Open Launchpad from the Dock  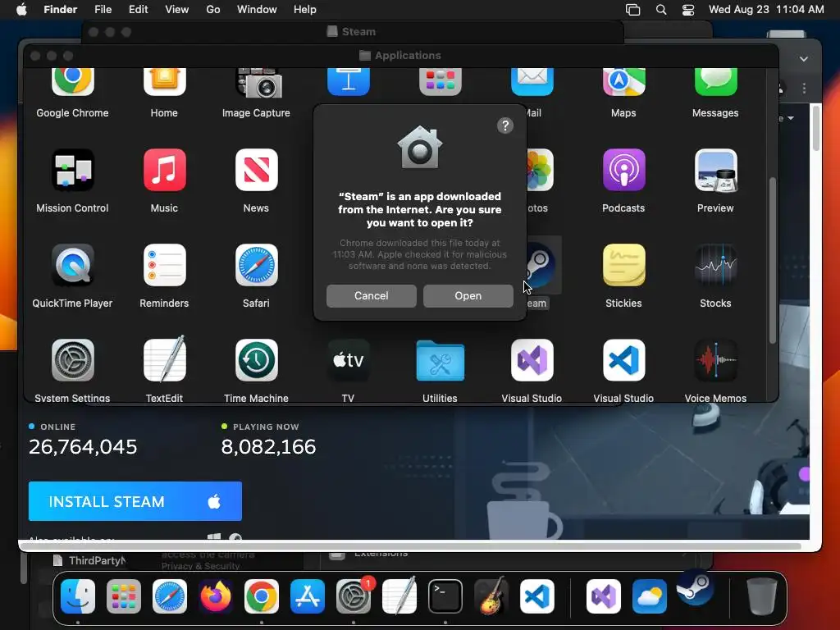point(124,596)
